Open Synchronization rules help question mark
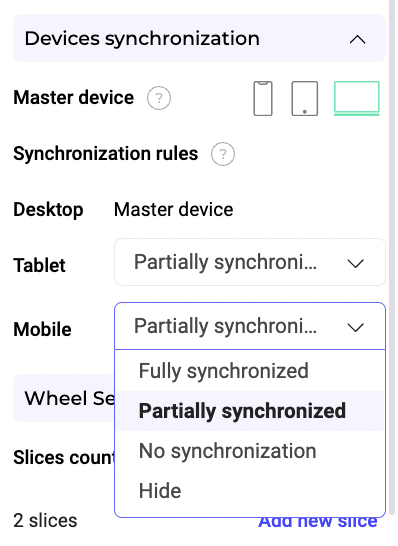 click(x=223, y=154)
